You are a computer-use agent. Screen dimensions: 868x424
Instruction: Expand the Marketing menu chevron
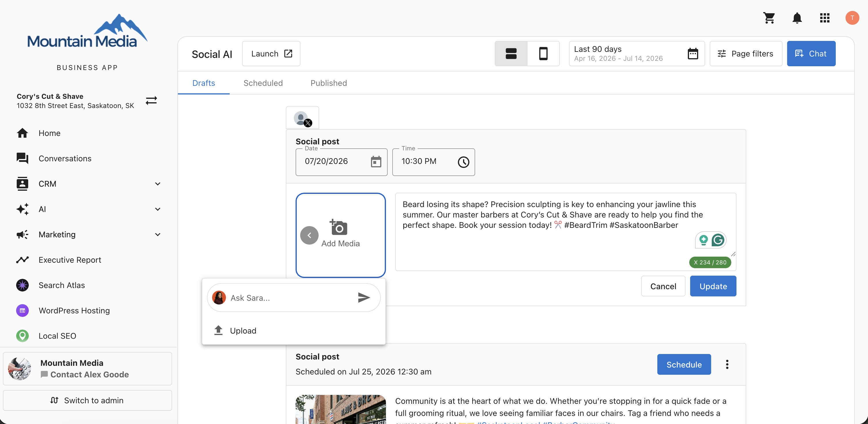[157, 234]
